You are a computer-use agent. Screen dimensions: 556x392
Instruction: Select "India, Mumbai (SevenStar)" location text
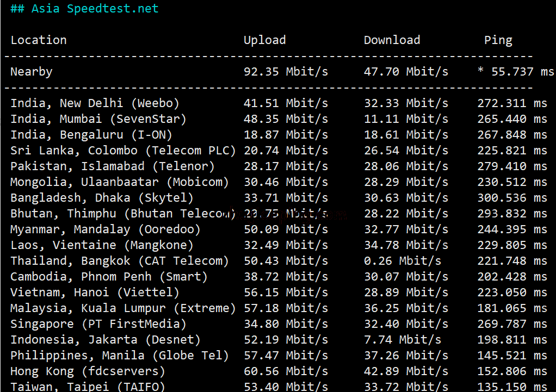tap(98, 119)
